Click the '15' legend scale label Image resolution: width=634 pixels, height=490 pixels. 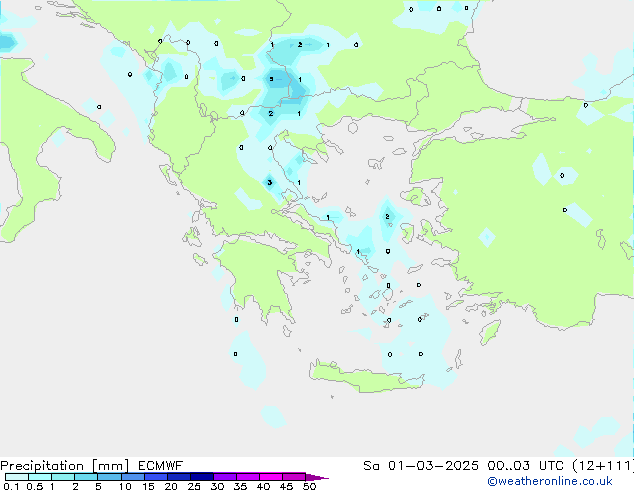tap(148, 486)
